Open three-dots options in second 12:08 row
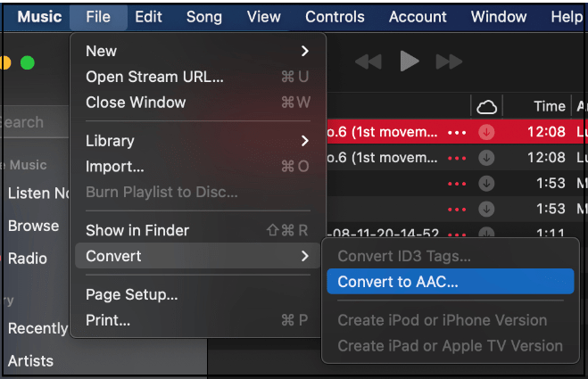 [x=458, y=158]
